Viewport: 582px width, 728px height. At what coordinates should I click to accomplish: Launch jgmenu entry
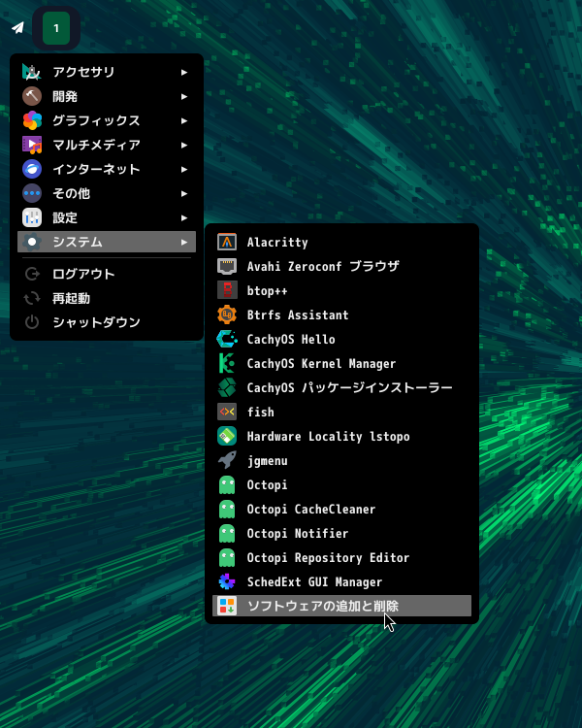point(341,460)
